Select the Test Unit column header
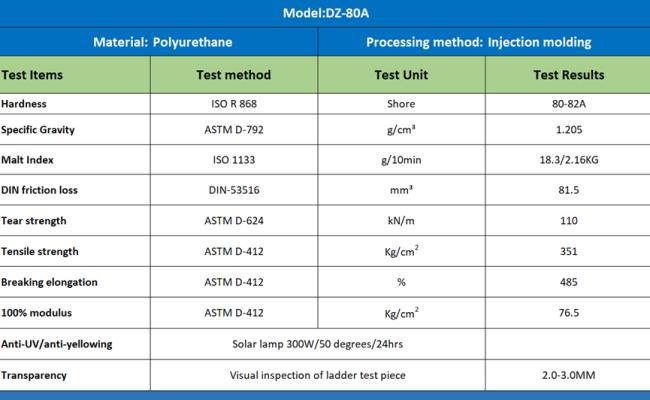This screenshot has height=400, width=650. (401, 75)
